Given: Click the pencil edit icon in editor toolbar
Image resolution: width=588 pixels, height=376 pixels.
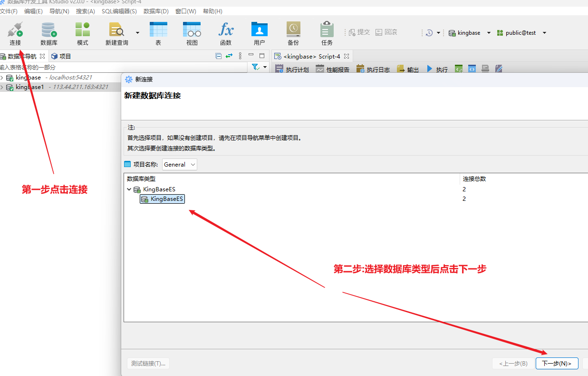Looking at the screenshot, I should tap(499, 69).
